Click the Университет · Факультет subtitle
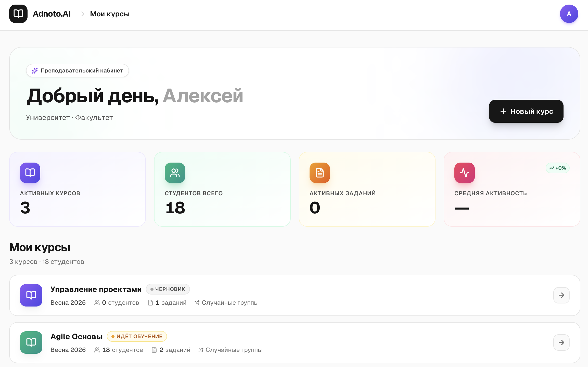The height and width of the screenshot is (367, 588). pyautogui.click(x=69, y=118)
